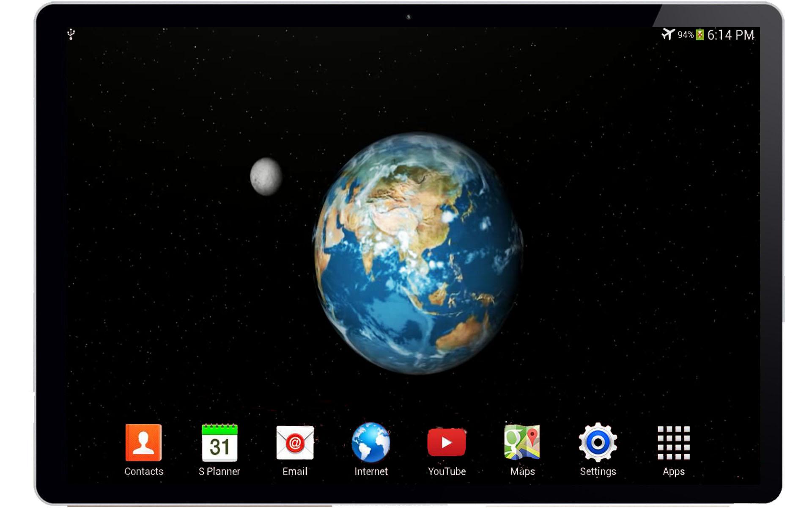Tap the 6:14 PM clock
The width and height of the screenshot is (812, 508).
tap(730, 35)
